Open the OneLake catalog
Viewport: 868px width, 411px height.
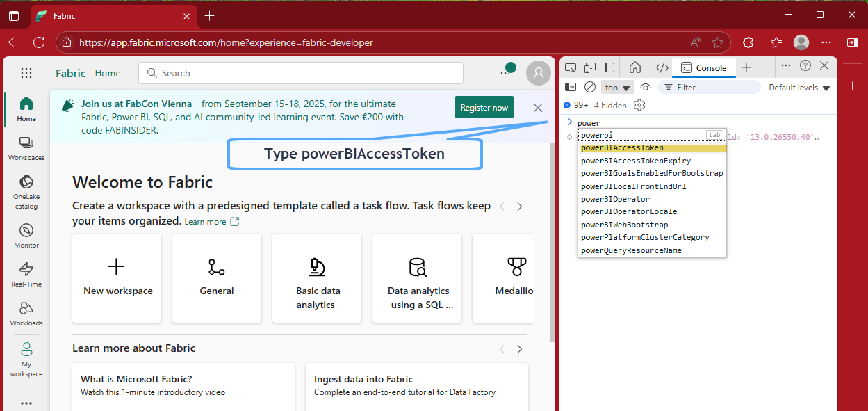point(26,192)
